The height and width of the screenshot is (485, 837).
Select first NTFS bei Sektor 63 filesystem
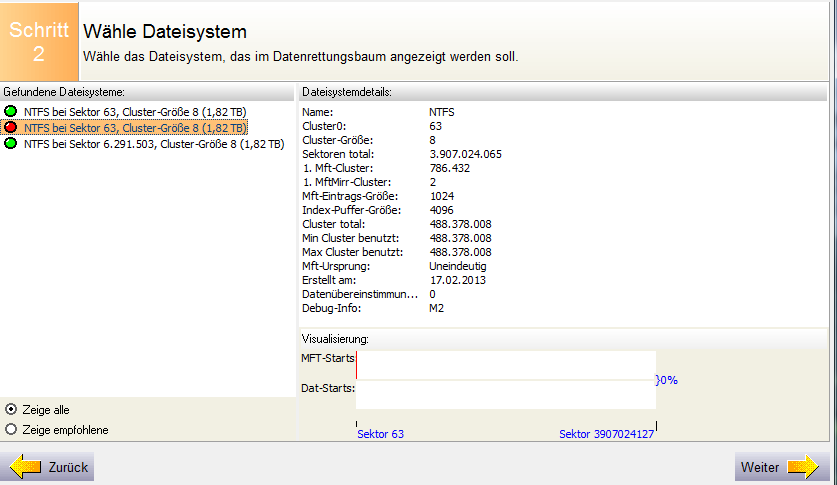click(135, 112)
